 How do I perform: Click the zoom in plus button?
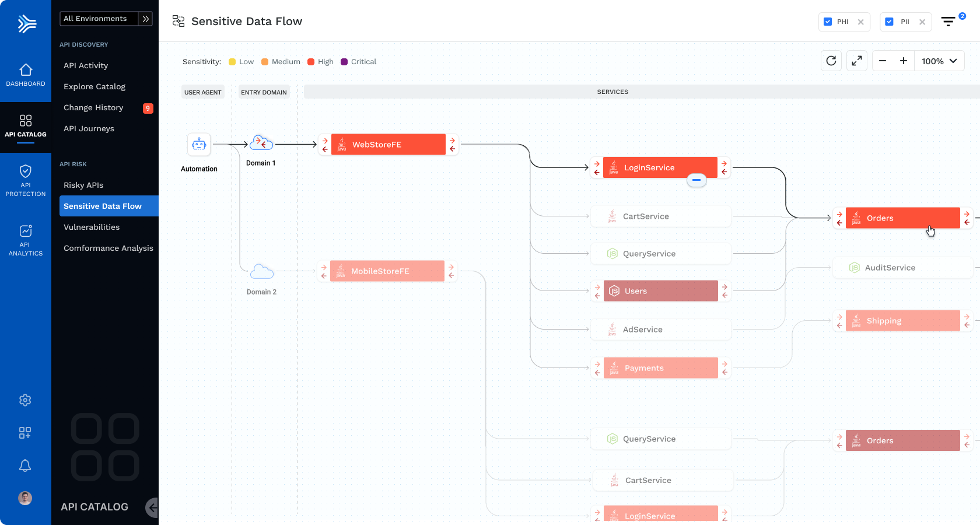(x=904, y=61)
